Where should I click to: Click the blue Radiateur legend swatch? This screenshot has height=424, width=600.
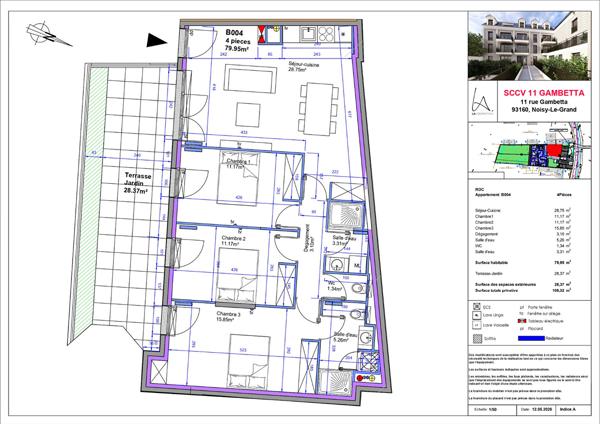pos(531,338)
